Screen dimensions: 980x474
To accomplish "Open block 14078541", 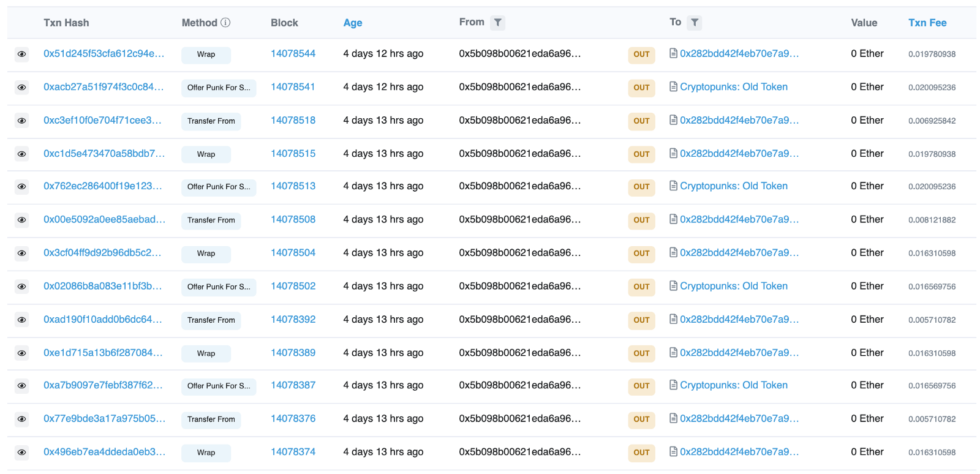I will 293,86.
